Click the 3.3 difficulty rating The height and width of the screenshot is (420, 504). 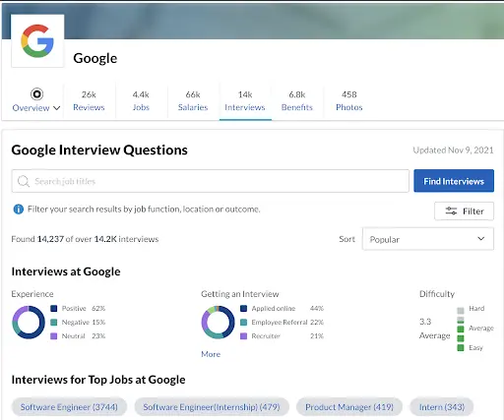pos(425,322)
